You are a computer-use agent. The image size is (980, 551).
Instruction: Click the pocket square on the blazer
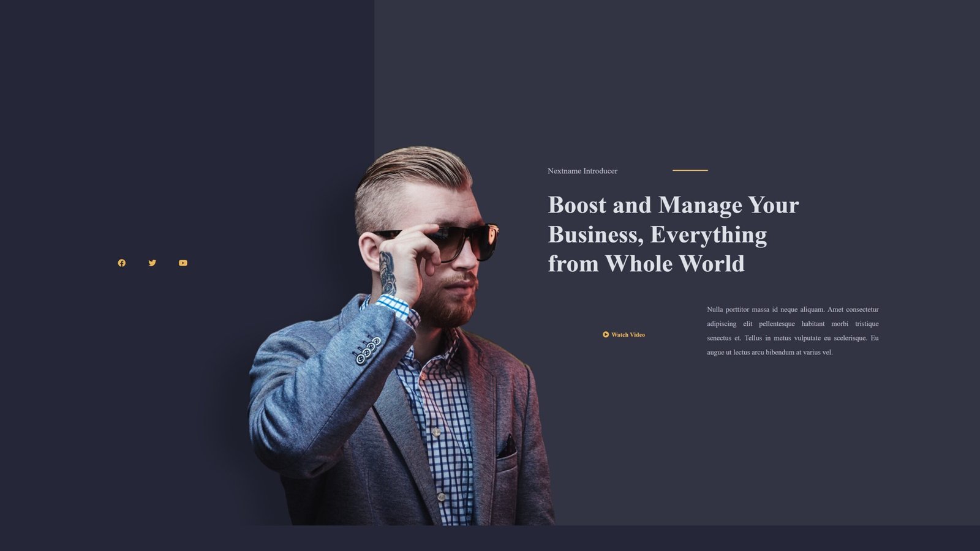coord(507,447)
